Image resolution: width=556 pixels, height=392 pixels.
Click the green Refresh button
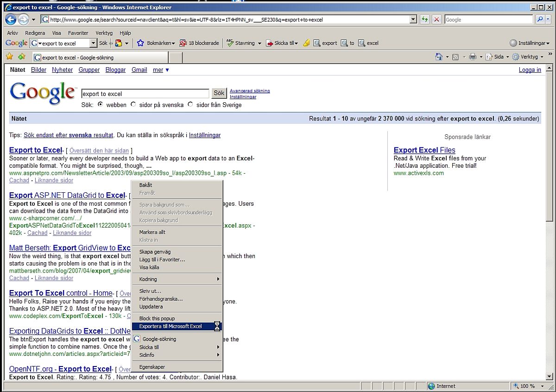(424, 19)
